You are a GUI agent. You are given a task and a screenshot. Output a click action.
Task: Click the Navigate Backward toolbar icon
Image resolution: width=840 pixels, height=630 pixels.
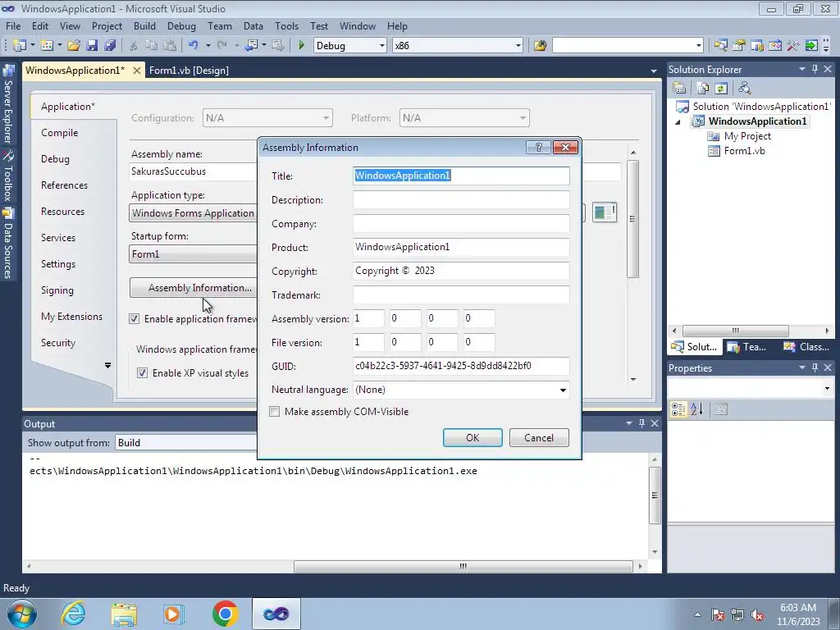[251, 46]
